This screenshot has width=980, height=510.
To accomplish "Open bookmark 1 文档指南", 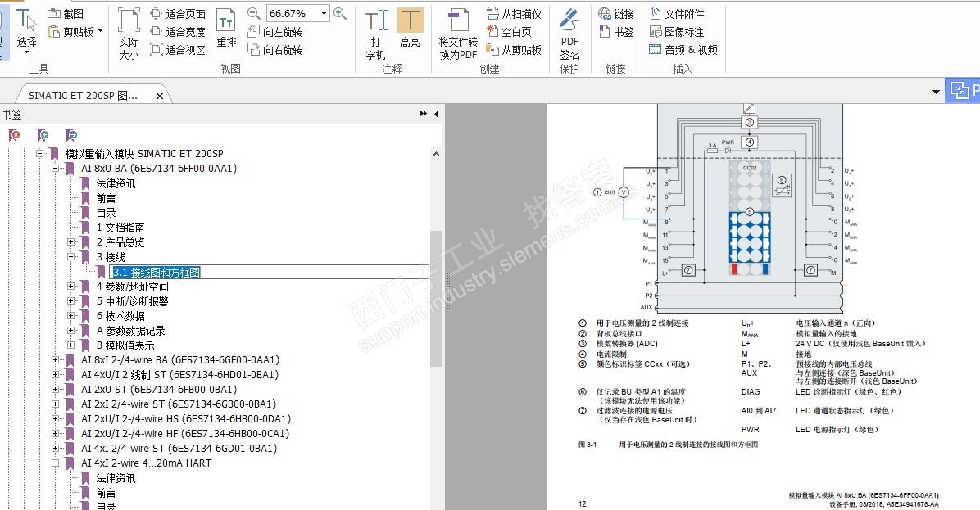I will (x=120, y=228).
